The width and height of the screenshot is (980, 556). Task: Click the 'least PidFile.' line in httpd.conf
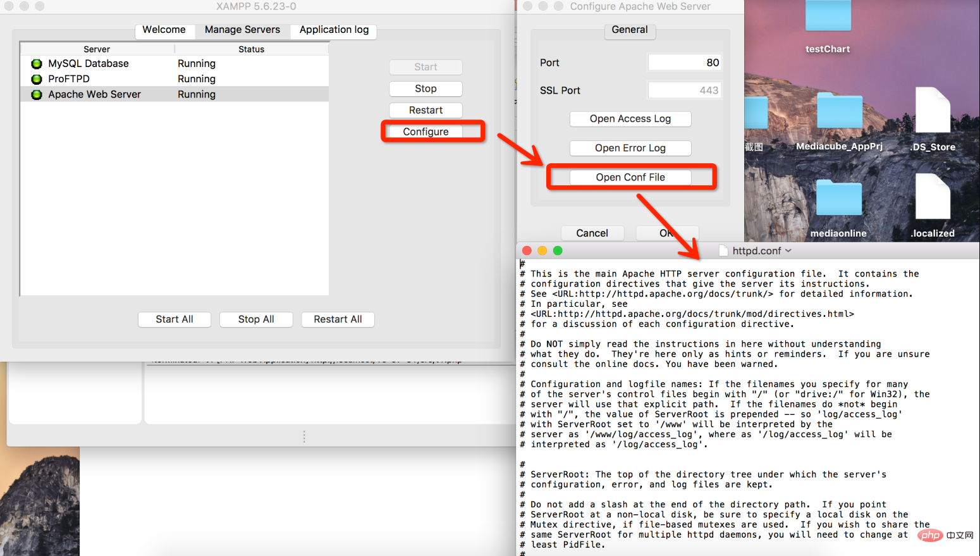pyautogui.click(x=563, y=545)
